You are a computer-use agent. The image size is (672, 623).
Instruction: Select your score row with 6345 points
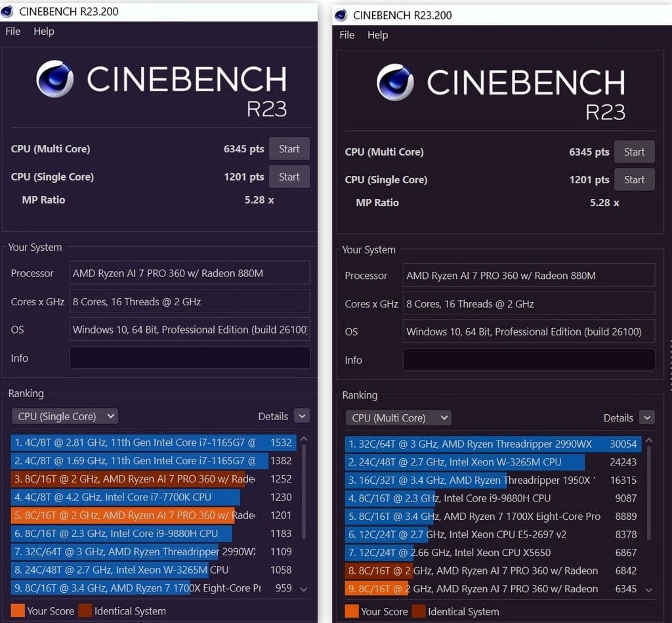click(493, 589)
